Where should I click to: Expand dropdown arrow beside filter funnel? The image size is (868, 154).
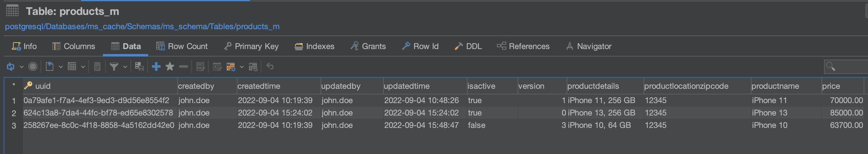125,67
